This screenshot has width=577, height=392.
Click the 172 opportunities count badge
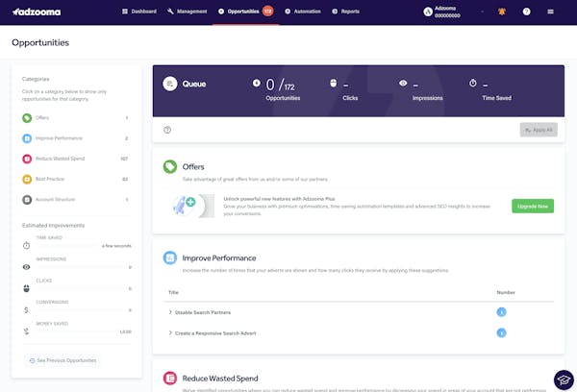click(x=268, y=12)
